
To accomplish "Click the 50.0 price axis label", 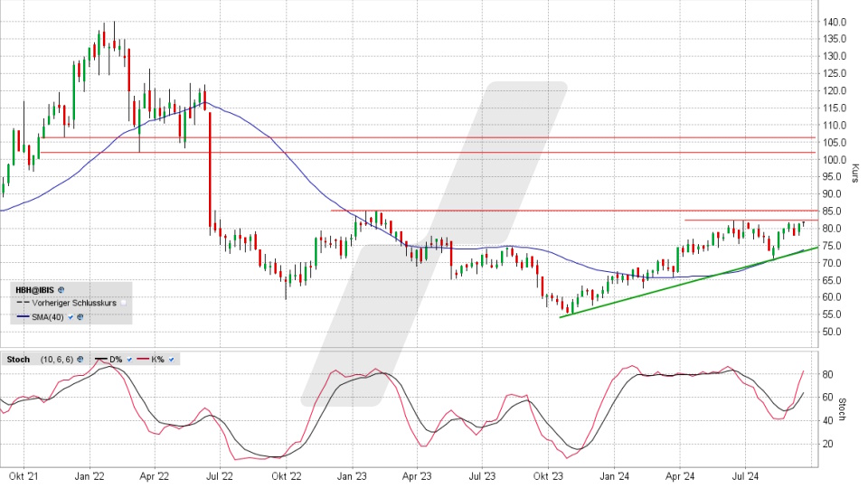I will [832, 332].
